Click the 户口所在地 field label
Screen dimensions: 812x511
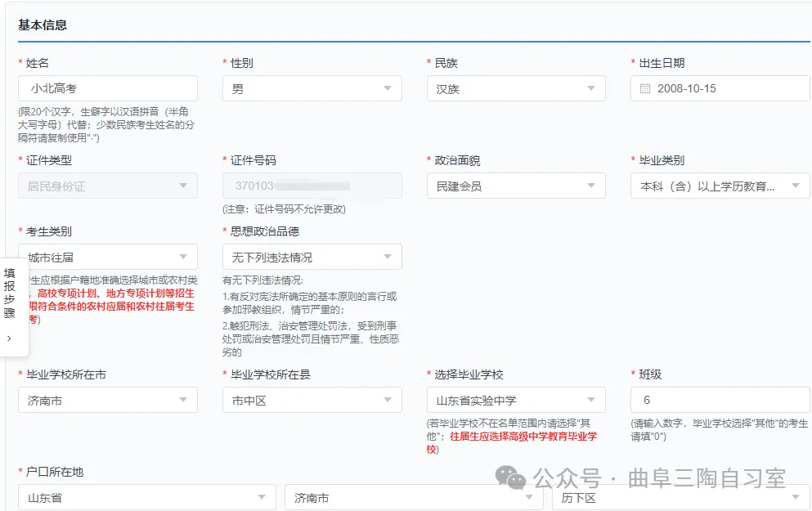[55, 473]
